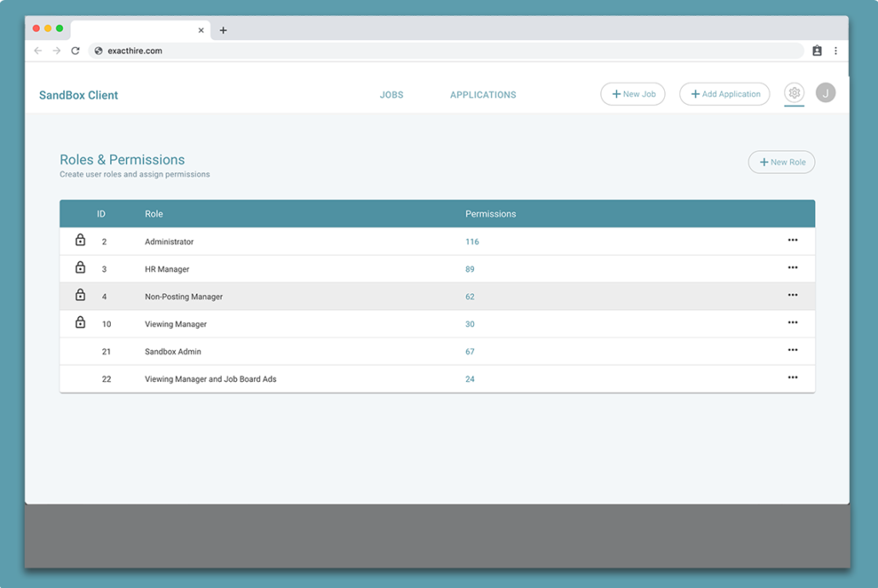Open the Chrome three-dot menu

835,51
